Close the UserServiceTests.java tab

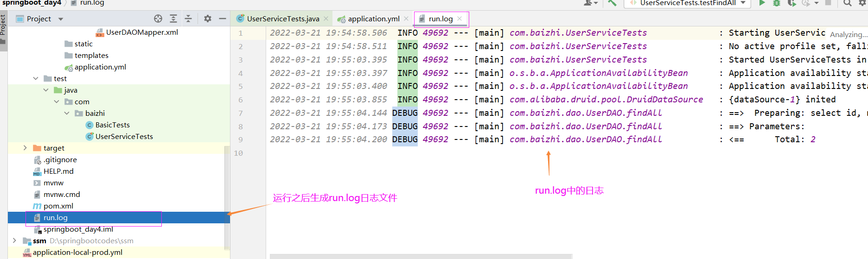[326, 19]
